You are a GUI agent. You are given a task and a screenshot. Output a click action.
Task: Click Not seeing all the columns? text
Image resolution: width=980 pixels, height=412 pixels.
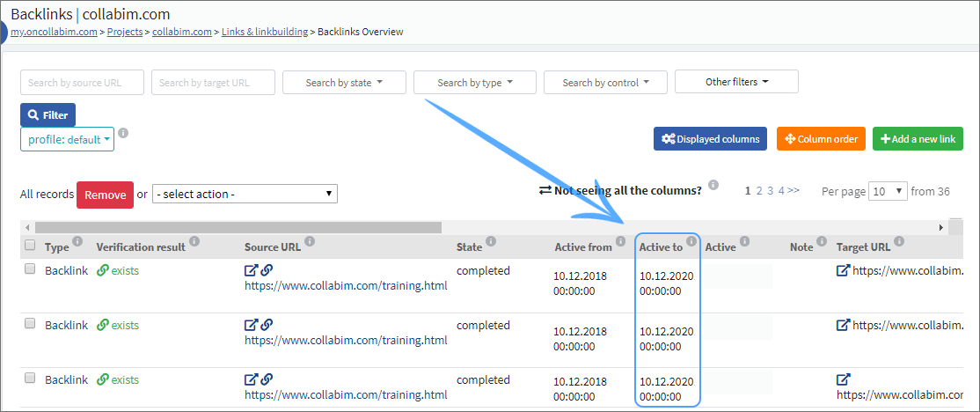tap(628, 191)
